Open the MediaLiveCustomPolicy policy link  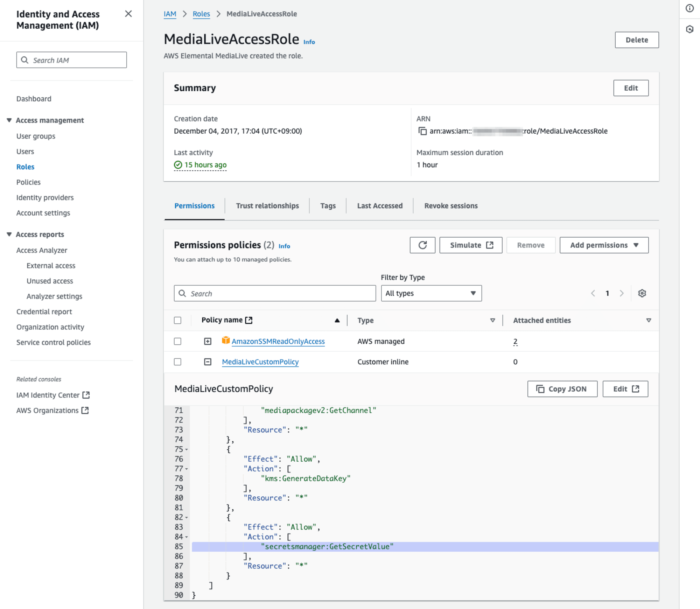[x=260, y=362]
